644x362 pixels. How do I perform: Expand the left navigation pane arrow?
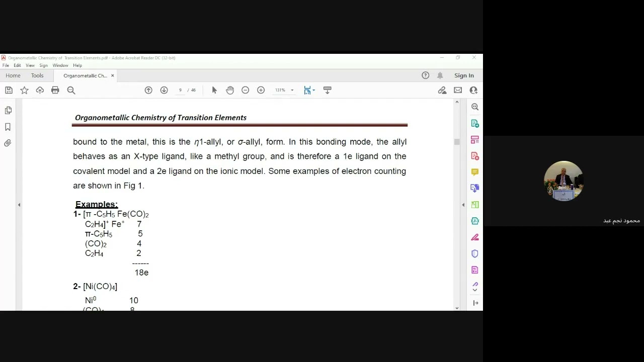click(19, 205)
